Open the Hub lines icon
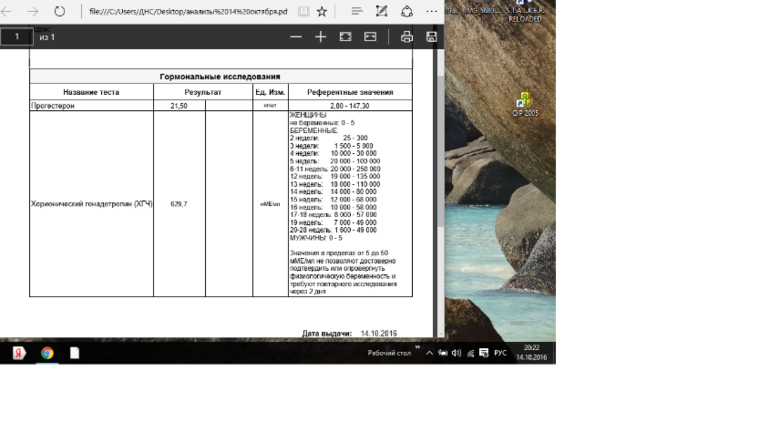770x433 pixels. 357,11
